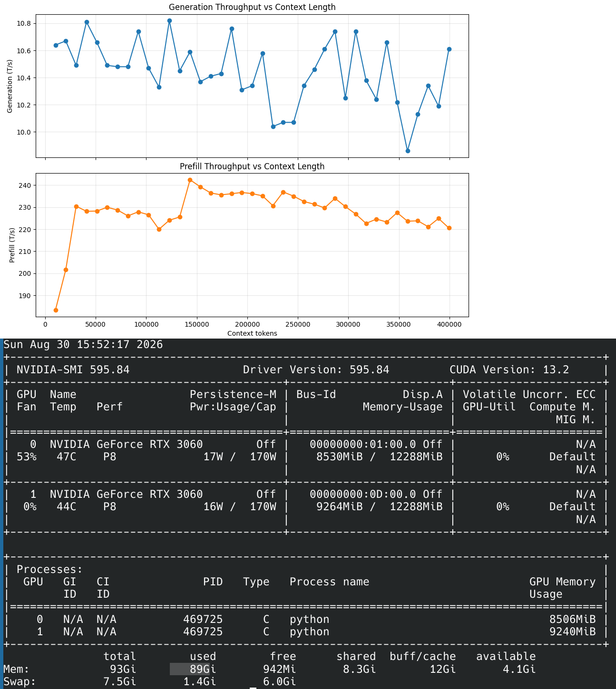The width and height of the screenshot is (616, 689).
Task: Click the "Persistence-M" column header
Action: click(233, 395)
